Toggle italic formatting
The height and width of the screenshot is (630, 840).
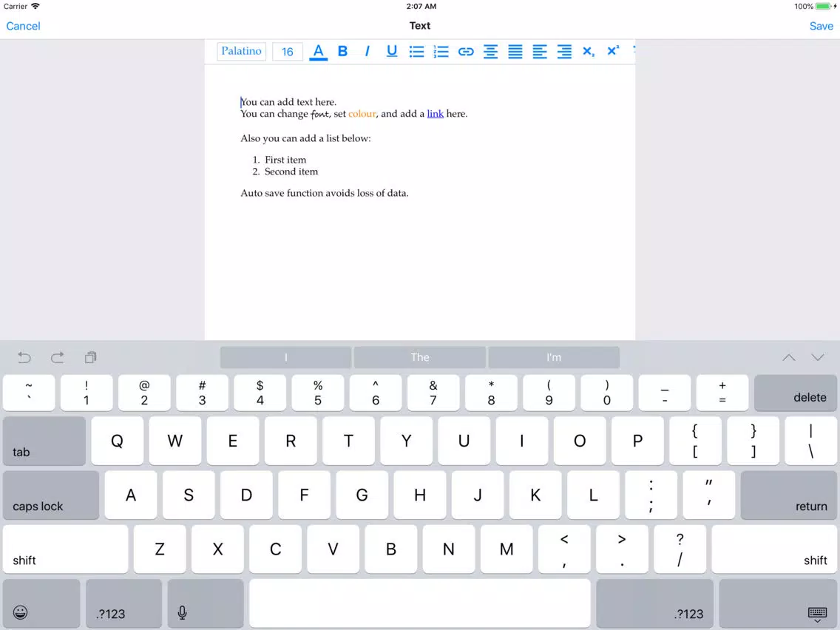(367, 52)
